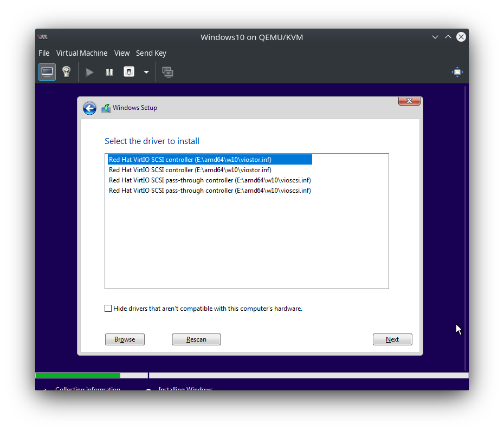Show the graphical console view

47,72
